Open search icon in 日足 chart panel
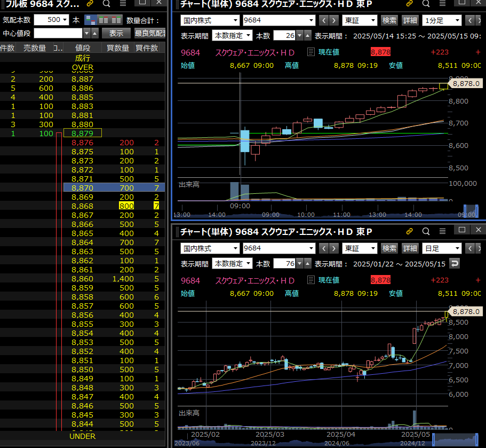 pos(426,231)
